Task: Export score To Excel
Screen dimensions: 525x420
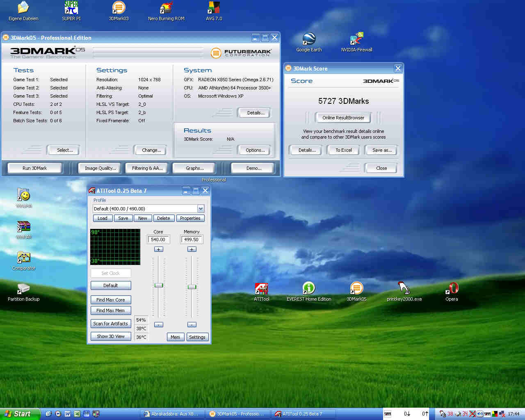Action: [344, 150]
